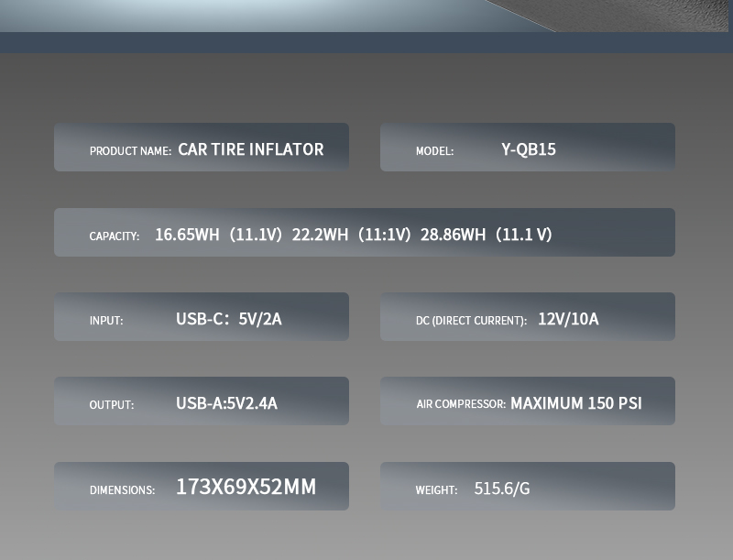Select the 16.65WH capacity value
Screen dimensions: 733x560
(x=187, y=235)
